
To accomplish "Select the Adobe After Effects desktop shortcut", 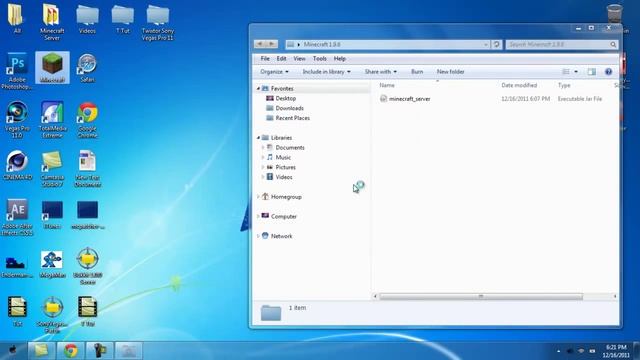I will (x=17, y=217).
